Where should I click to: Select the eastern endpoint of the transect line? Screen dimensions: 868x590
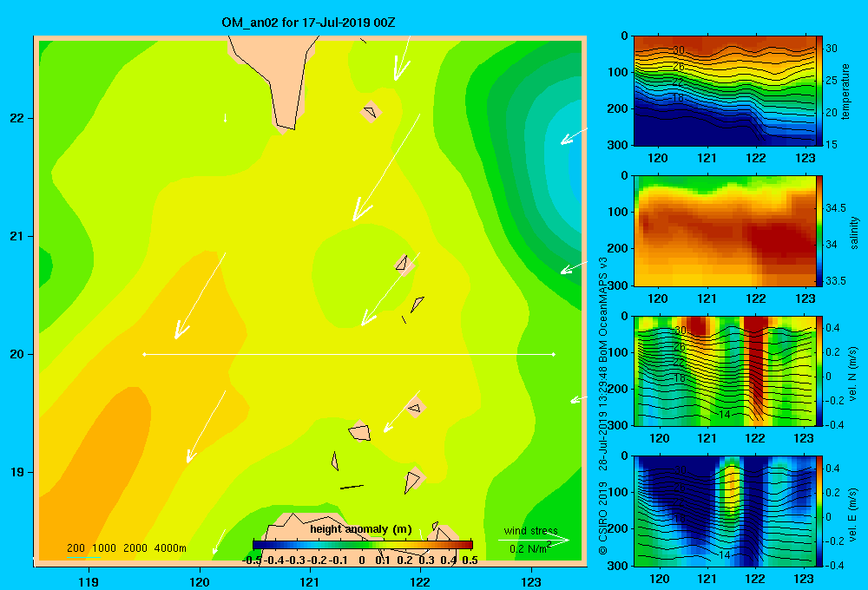(554, 354)
